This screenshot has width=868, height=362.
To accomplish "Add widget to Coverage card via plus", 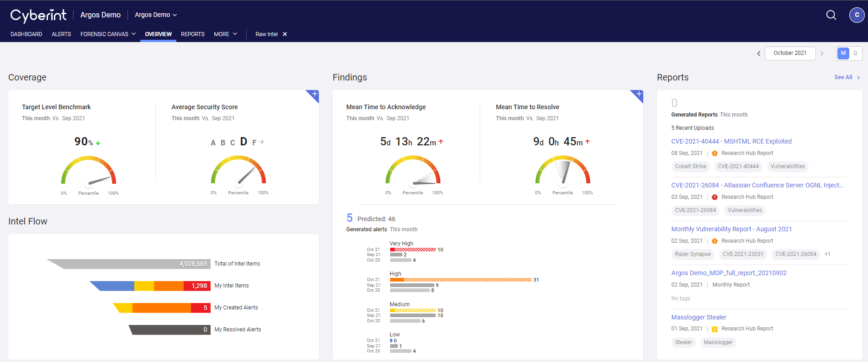I will [314, 94].
